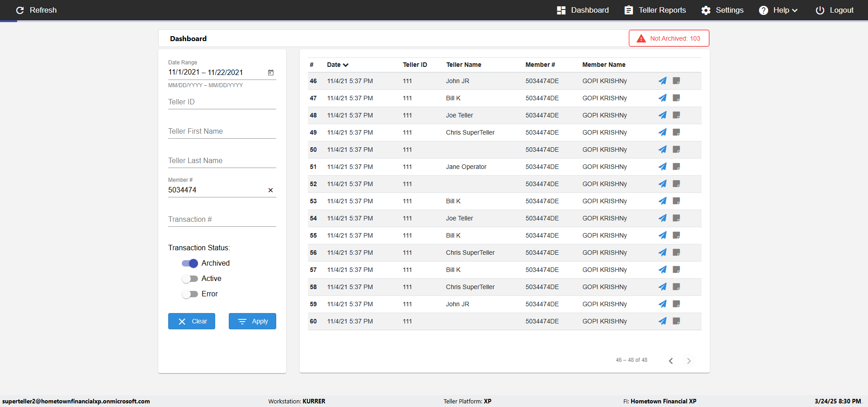Click the Refresh button in the top bar

pos(36,10)
